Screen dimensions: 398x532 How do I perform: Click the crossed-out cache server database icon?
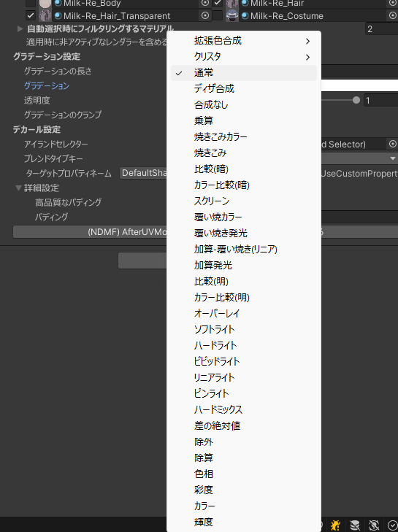[355, 525]
